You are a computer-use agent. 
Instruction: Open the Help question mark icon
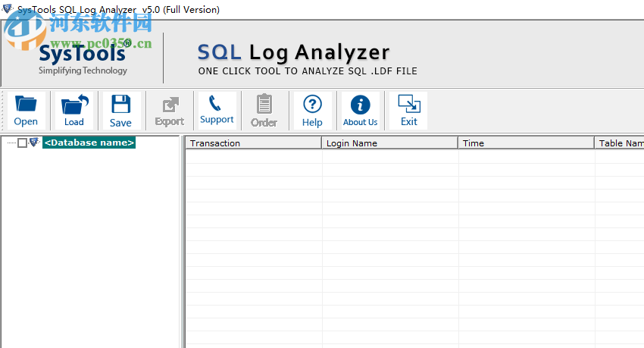pyautogui.click(x=312, y=111)
